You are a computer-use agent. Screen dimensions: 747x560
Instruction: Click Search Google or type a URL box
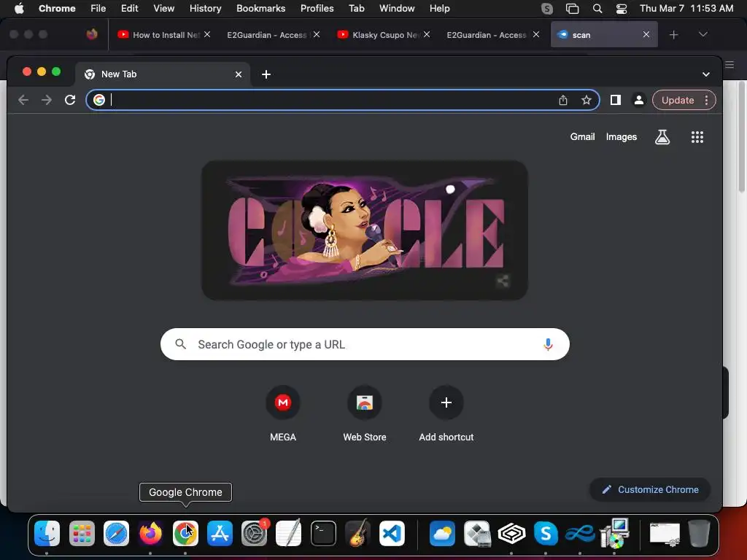[x=365, y=344]
